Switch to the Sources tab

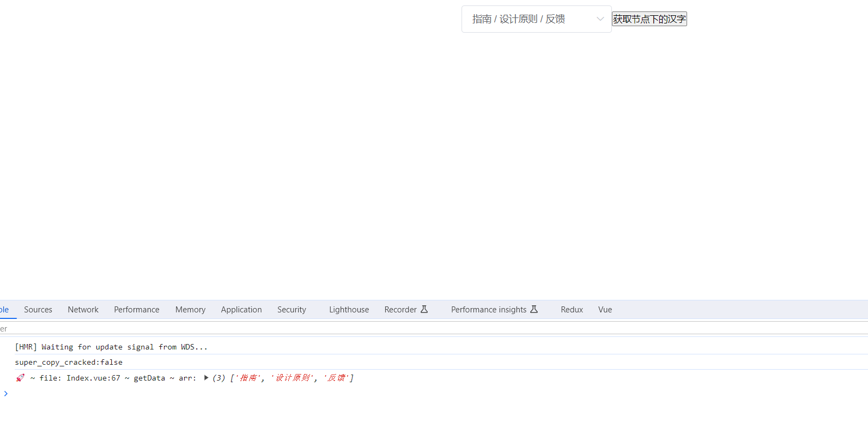tap(38, 310)
